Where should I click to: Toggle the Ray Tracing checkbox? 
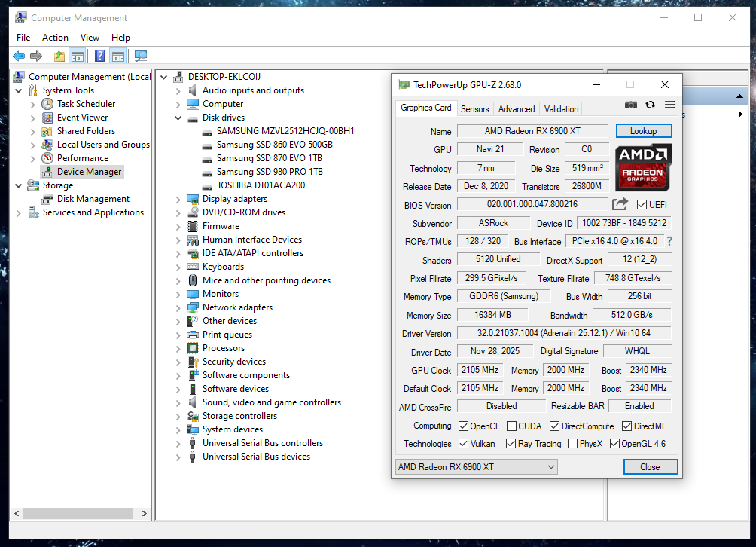(511, 444)
